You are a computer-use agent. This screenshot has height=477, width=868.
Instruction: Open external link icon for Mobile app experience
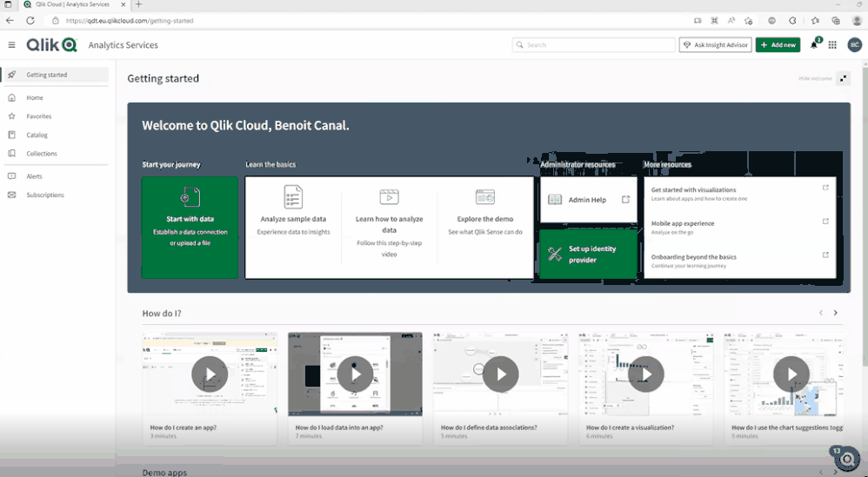coord(825,222)
